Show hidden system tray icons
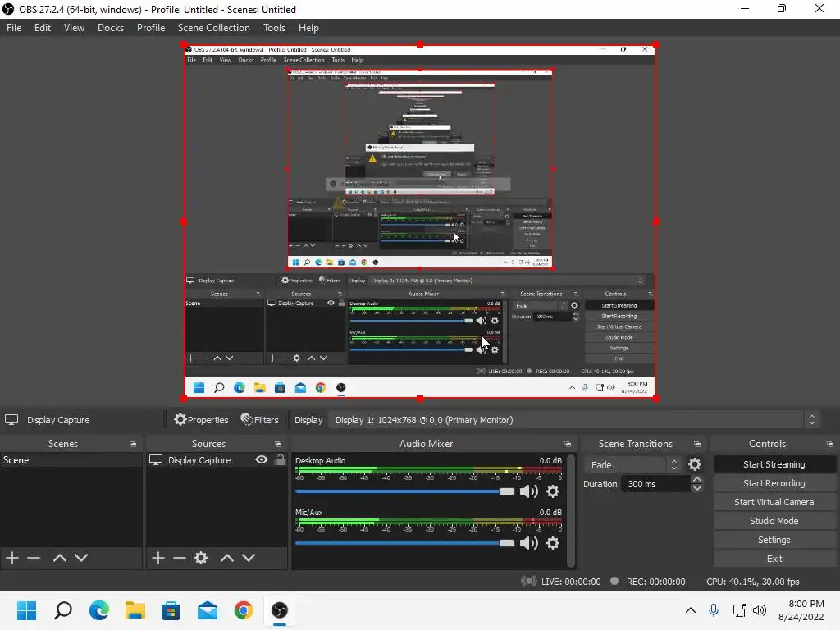Image resolution: width=840 pixels, height=630 pixels. click(691, 610)
